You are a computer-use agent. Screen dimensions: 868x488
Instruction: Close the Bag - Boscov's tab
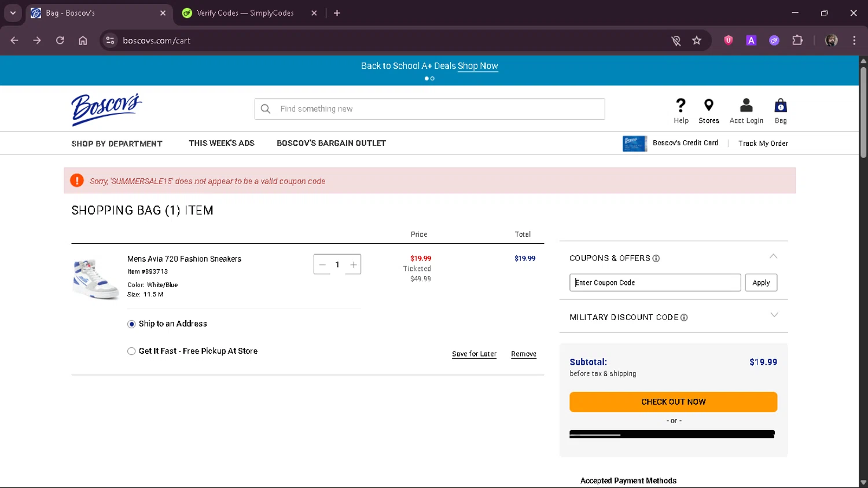pos(163,13)
